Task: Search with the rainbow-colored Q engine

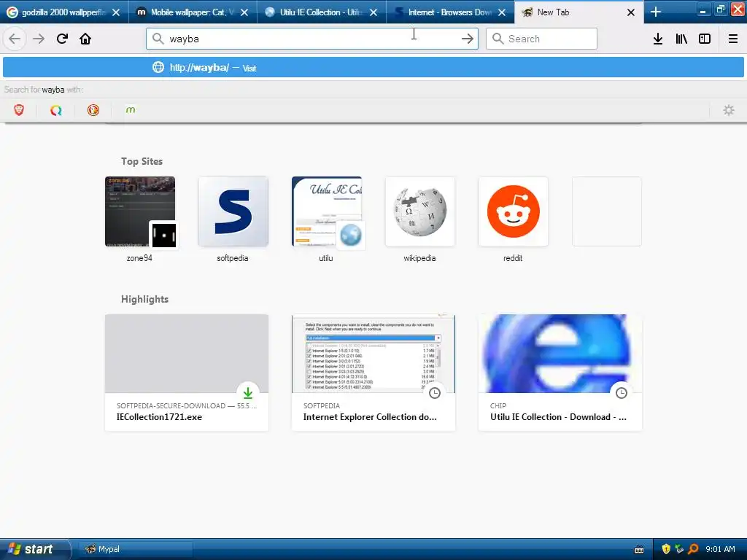Action: click(x=55, y=110)
